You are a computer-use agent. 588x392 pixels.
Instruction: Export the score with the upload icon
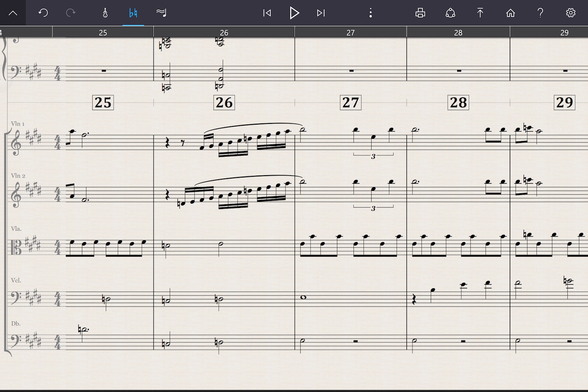point(480,13)
